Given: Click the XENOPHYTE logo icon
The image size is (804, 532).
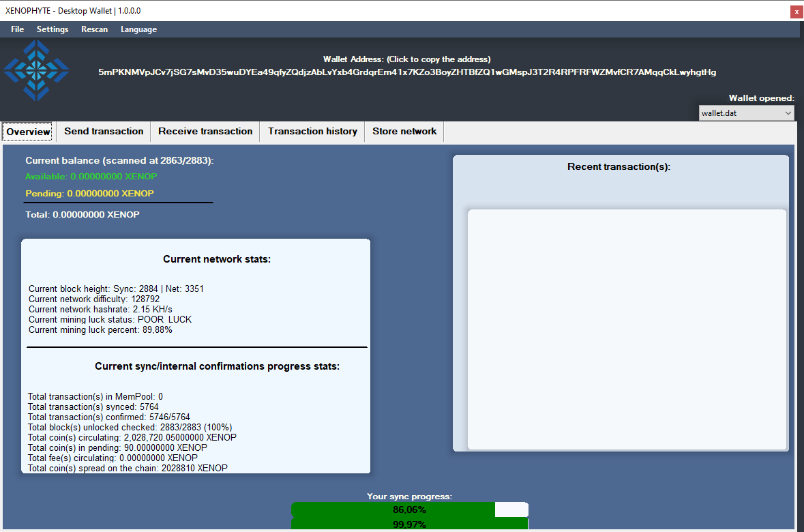Looking at the screenshot, I should click(36, 70).
